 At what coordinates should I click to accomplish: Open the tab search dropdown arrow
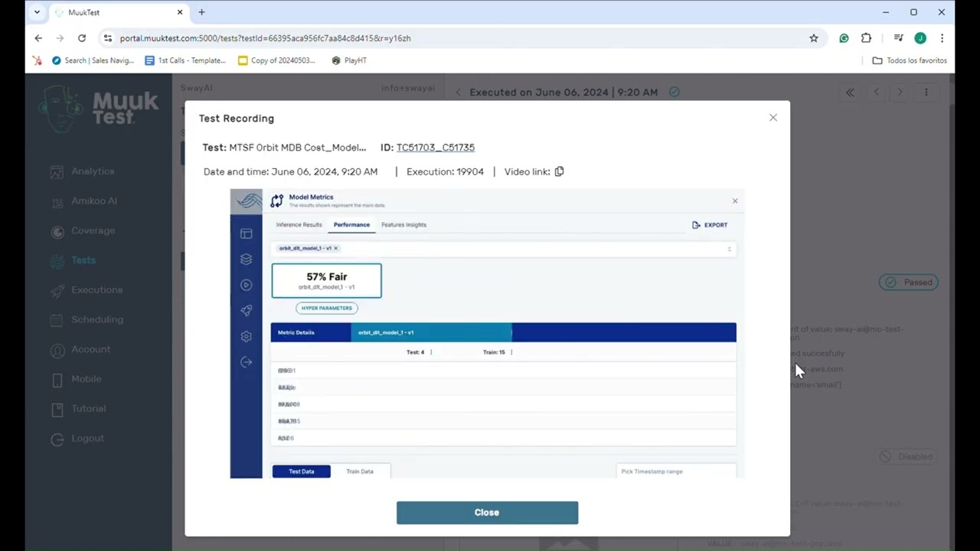click(x=37, y=12)
